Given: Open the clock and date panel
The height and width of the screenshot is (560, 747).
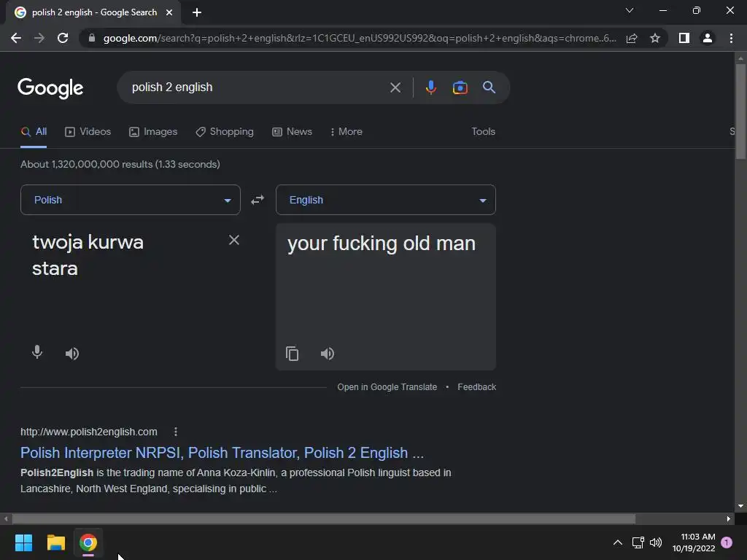Looking at the screenshot, I should (694, 542).
